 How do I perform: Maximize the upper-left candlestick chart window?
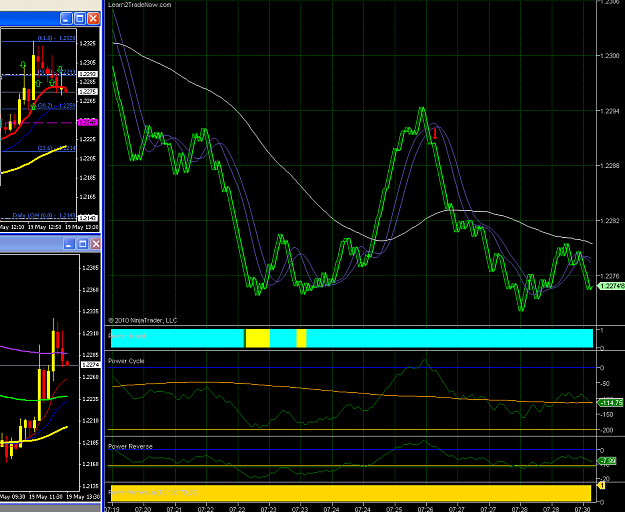80,18
